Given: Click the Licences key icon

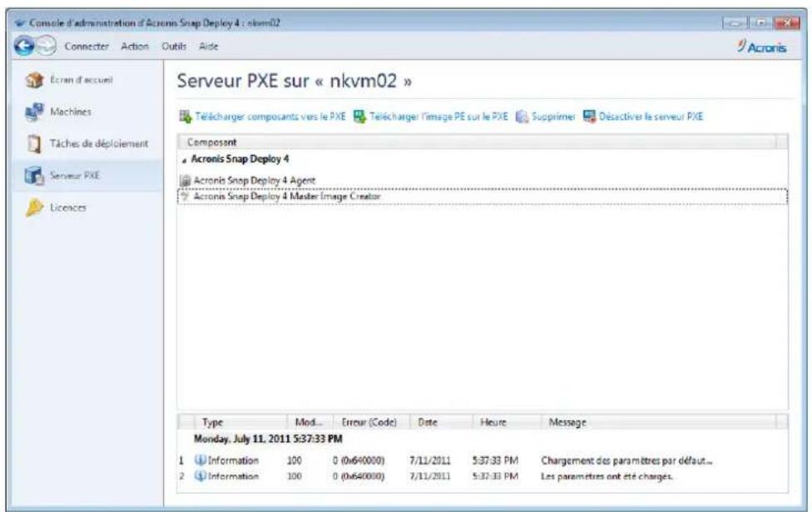Looking at the screenshot, I should click(34, 207).
